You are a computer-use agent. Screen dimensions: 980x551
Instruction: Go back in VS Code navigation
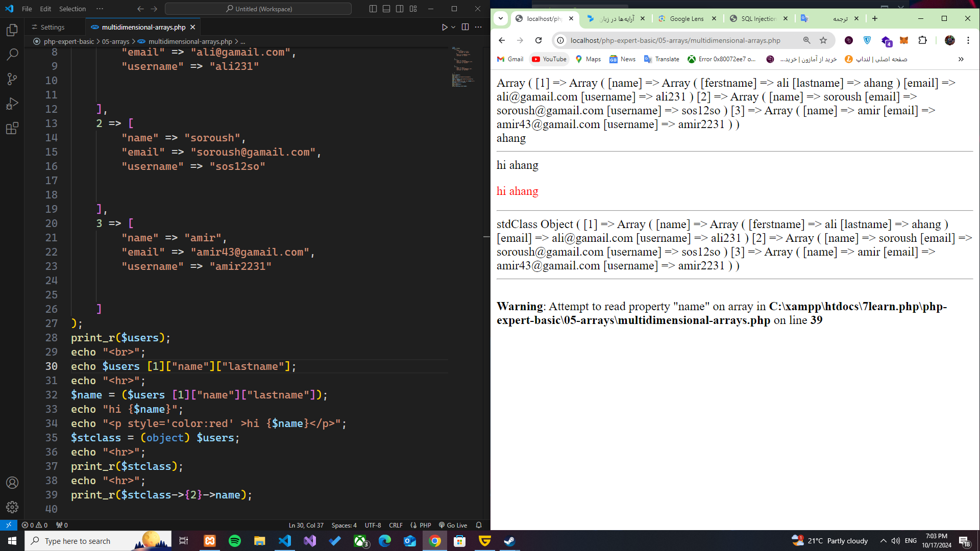click(x=140, y=9)
